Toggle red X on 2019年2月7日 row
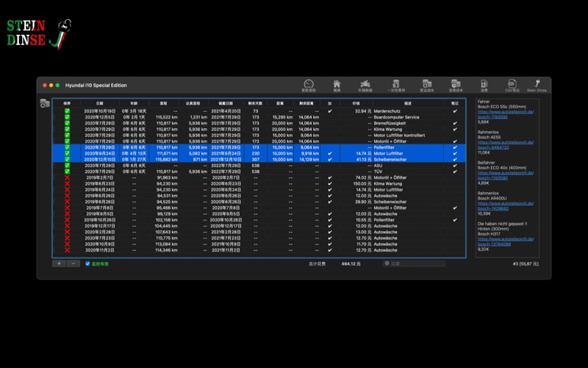 67,177
